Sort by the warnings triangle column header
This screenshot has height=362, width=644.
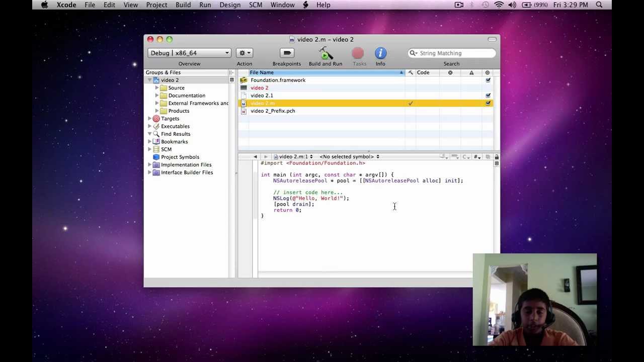[x=471, y=72]
